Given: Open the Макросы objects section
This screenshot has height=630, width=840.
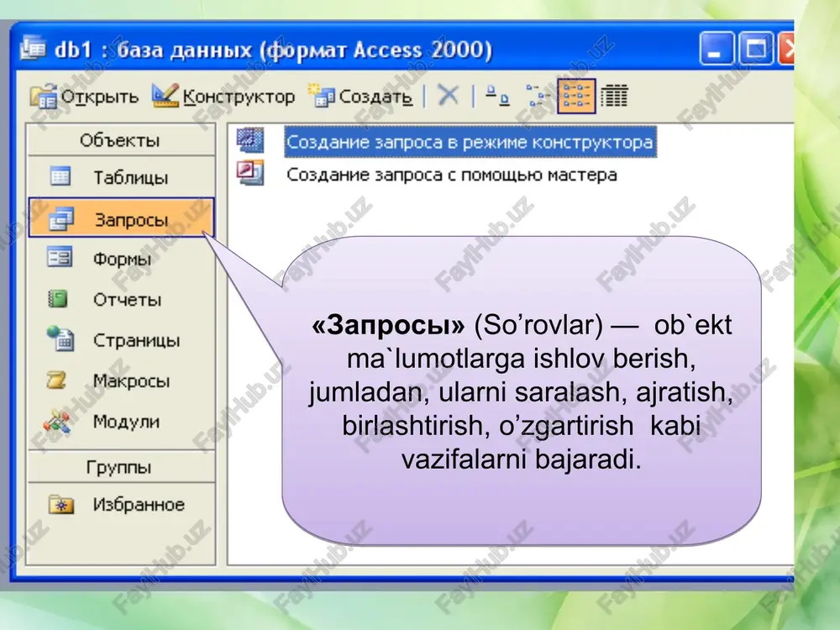Looking at the screenshot, I should [x=121, y=381].
